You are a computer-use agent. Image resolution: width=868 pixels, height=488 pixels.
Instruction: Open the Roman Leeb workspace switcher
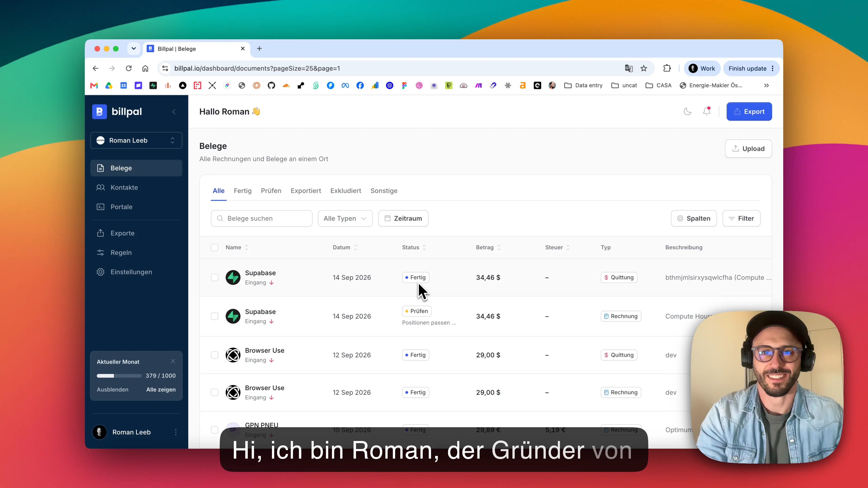pos(136,141)
